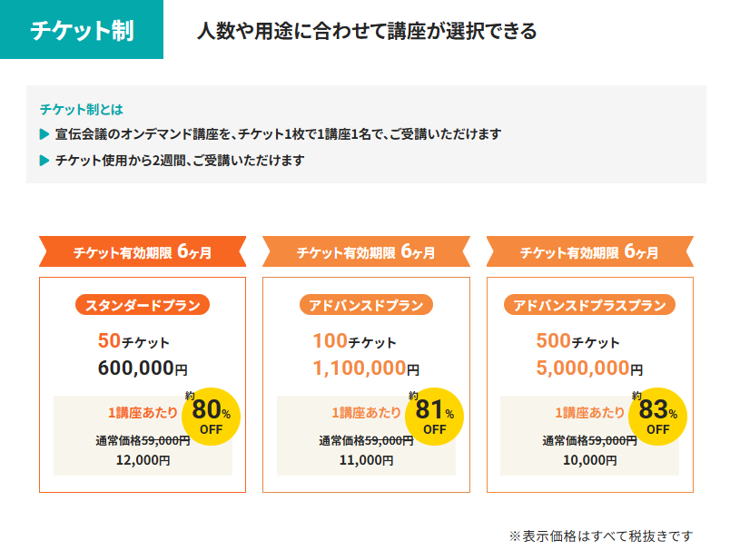Click the 600,000円 price text
730x560 pixels.
[x=143, y=368]
